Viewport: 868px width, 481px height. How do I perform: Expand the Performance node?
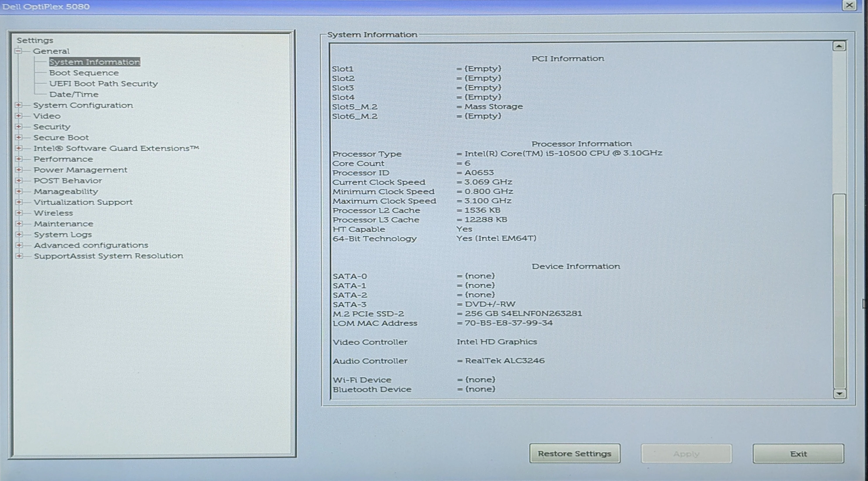pyautogui.click(x=19, y=159)
